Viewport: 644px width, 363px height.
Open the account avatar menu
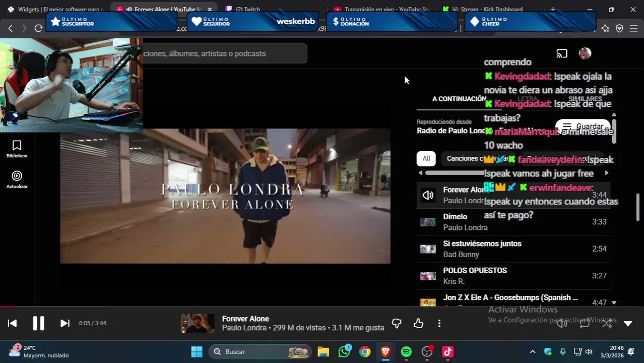(585, 53)
